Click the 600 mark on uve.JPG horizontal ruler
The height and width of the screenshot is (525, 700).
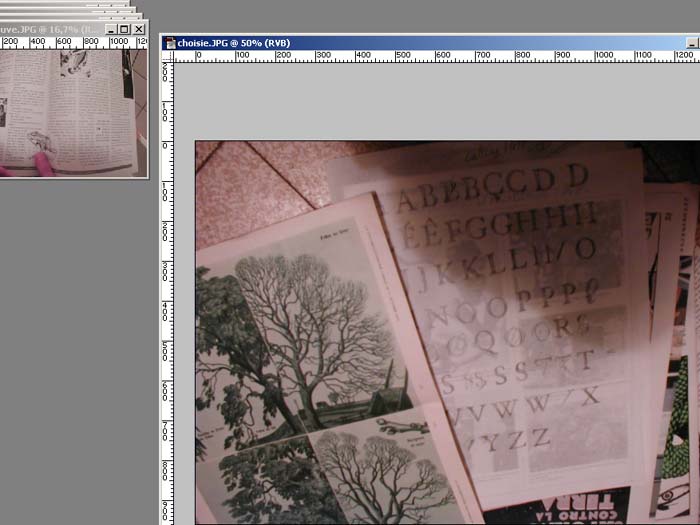tap(63, 42)
